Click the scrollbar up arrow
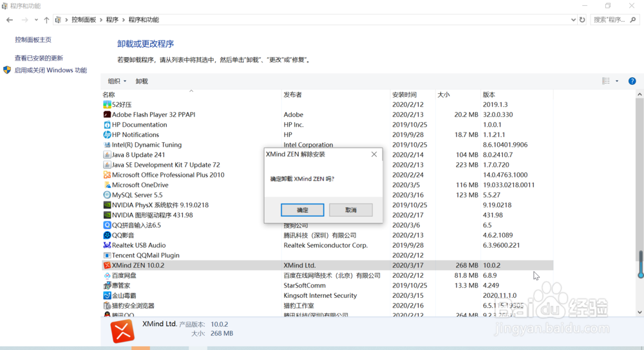The image size is (644, 350). click(x=639, y=95)
